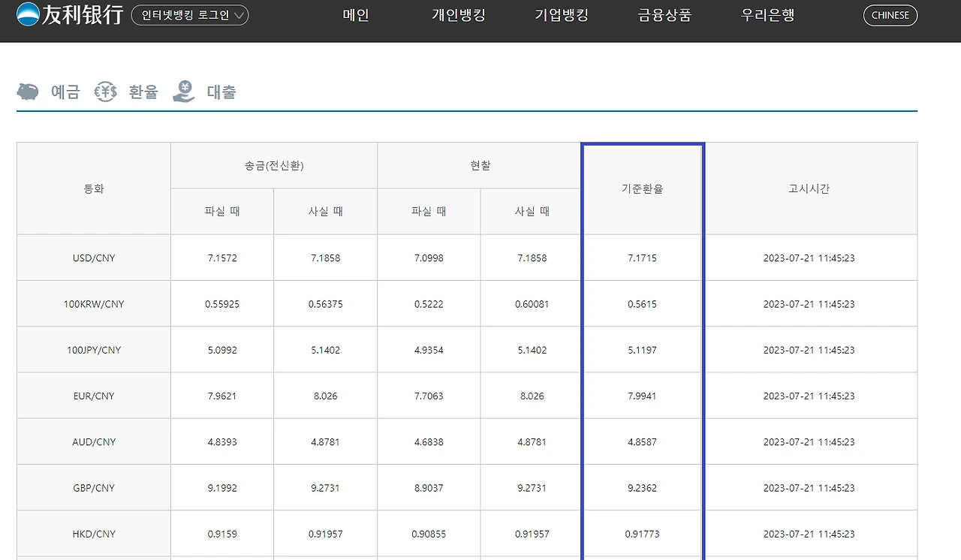Click the HKD/CNY posted time cell
Screen dimensions: 961x560
click(809, 534)
